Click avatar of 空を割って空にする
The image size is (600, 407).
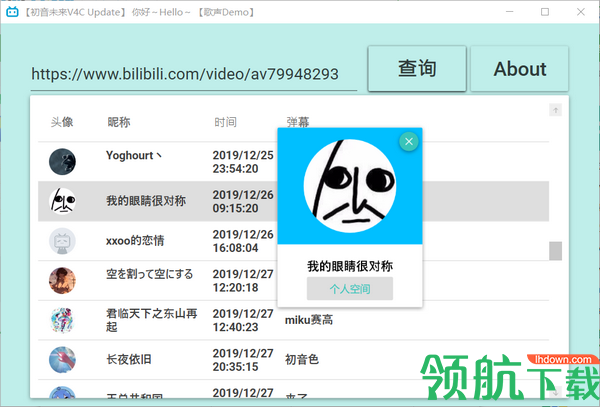(x=62, y=280)
